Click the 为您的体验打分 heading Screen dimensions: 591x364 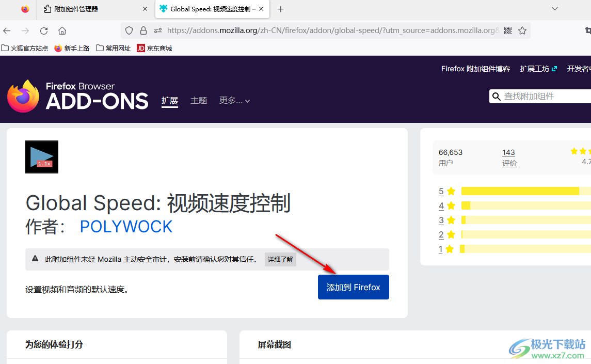54,344
